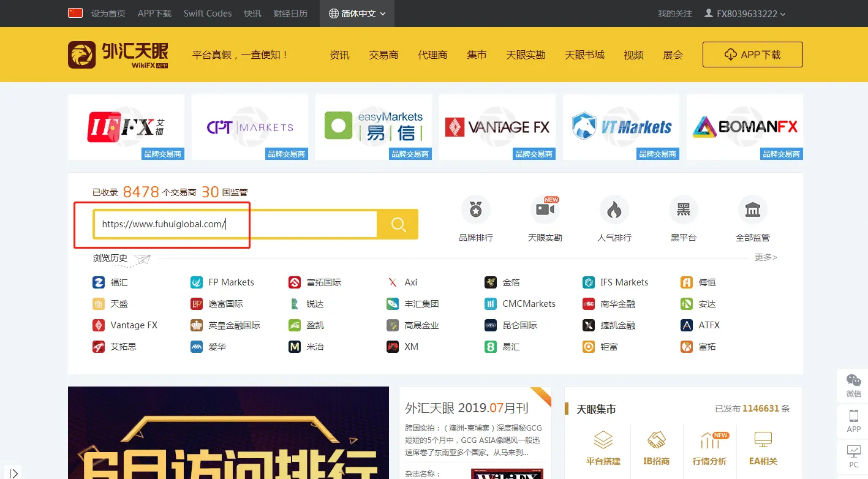
Task: Click the APP下载 link in top bar
Action: pyautogui.click(x=154, y=13)
